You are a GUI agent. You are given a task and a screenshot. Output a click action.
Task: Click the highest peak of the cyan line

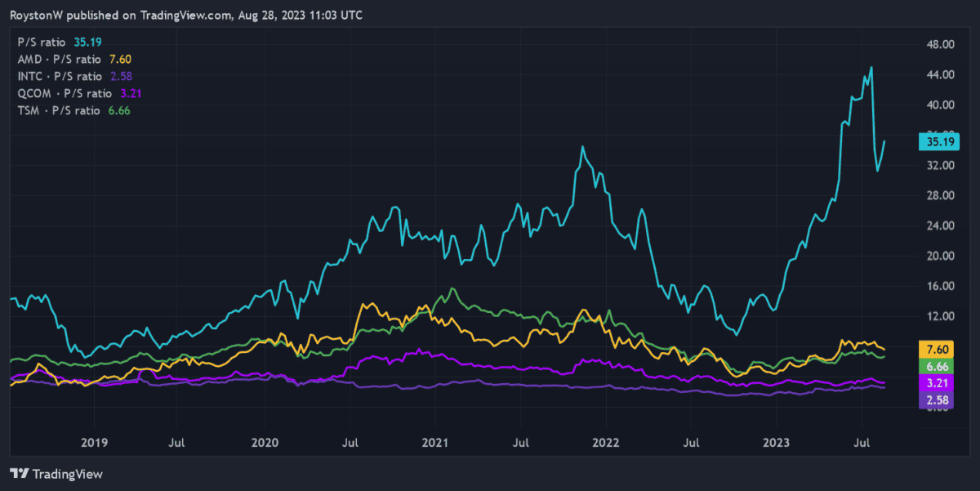(871, 67)
